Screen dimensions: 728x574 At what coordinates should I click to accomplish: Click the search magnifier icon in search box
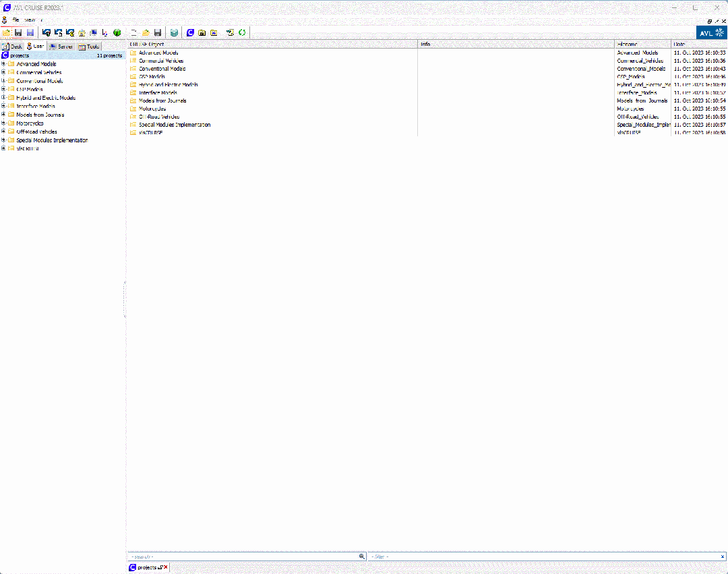[x=362, y=556]
